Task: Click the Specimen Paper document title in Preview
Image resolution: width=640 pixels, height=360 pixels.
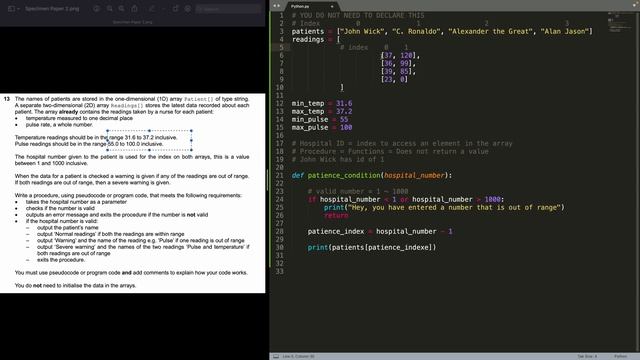Action: point(52,9)
